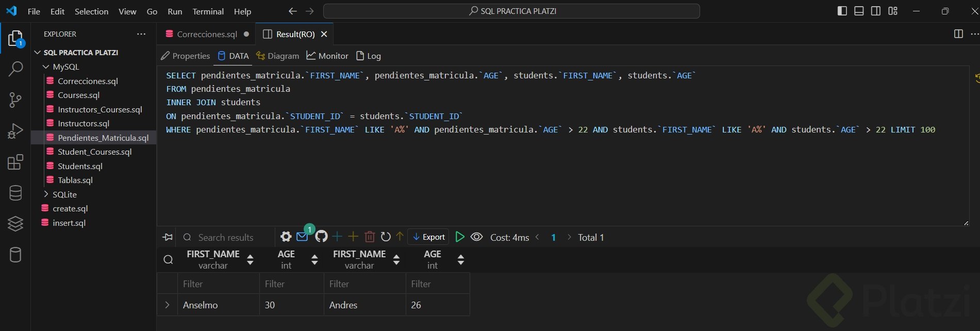Expand the SQLite folder

(46, 194)
